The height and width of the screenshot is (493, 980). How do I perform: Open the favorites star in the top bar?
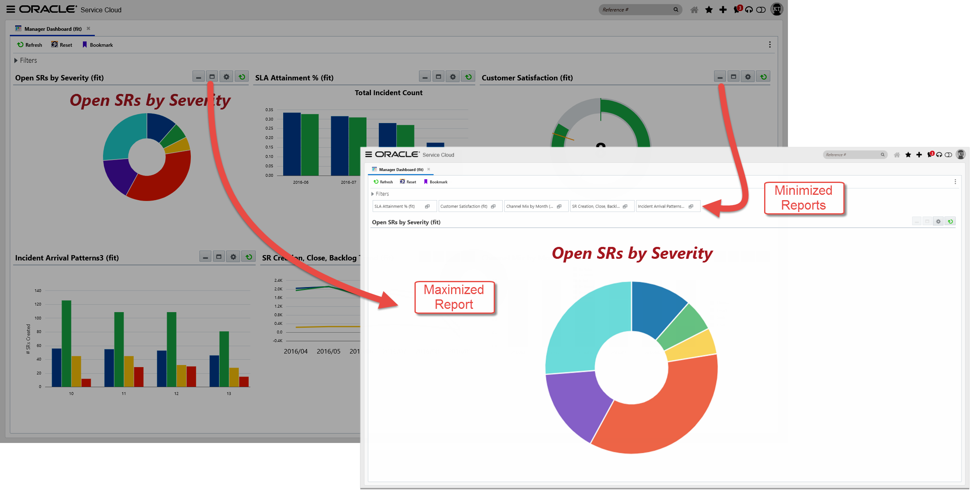(x=709, y=9)
